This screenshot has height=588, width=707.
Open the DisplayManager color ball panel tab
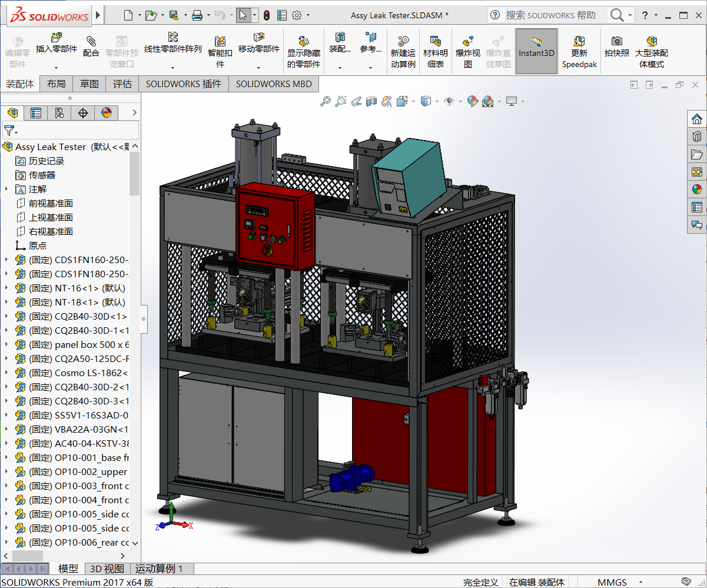[x=107, y=113]
